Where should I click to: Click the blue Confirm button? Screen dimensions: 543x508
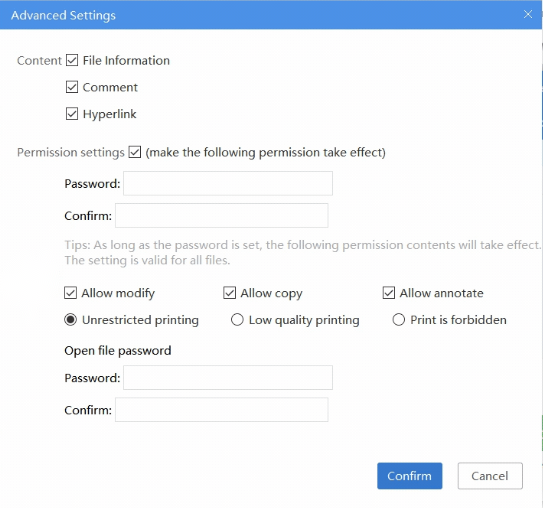coord(410,476)
